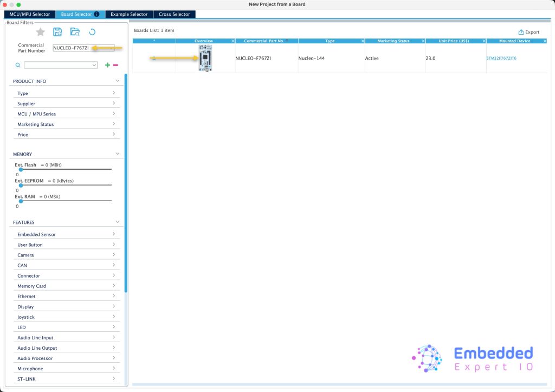
Task: Click the pink minus remove filter icon
Action: (115, 65)
